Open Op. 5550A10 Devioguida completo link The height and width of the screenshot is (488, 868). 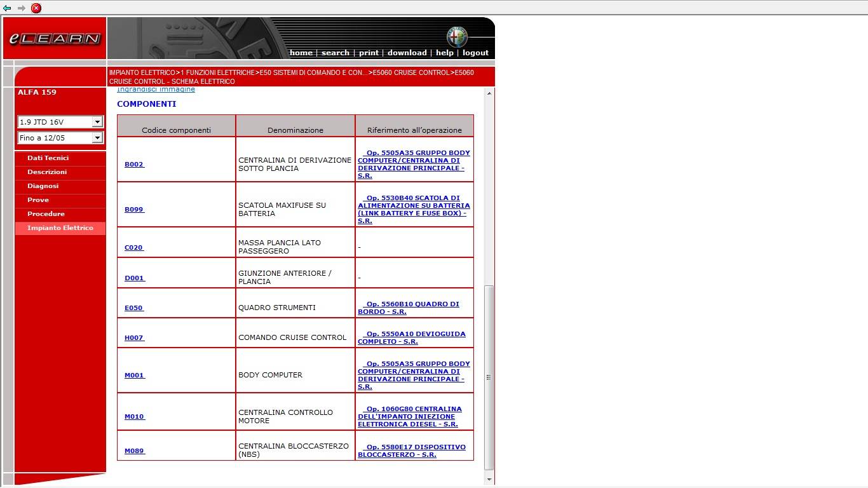(x=412, y=337)
